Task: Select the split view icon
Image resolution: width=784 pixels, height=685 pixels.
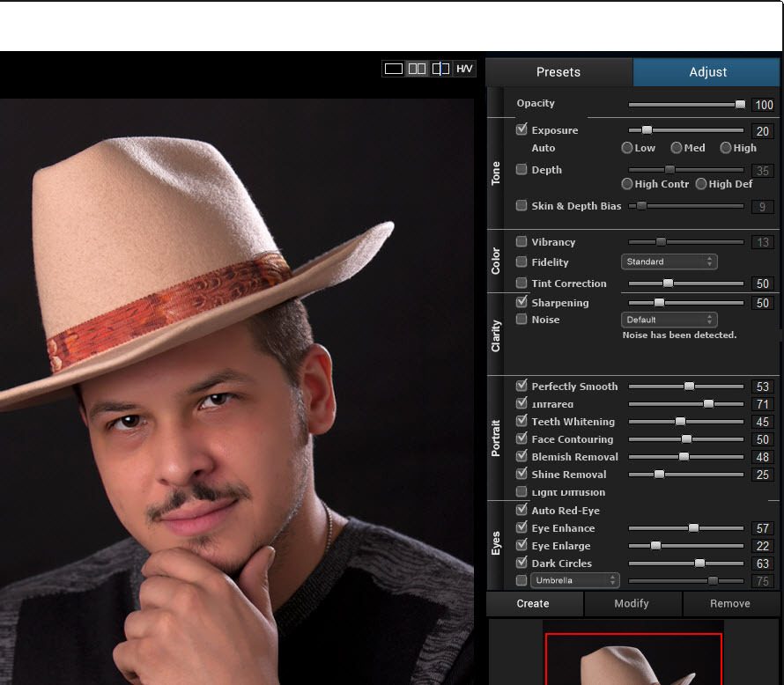Action: (x=440, y=69)
